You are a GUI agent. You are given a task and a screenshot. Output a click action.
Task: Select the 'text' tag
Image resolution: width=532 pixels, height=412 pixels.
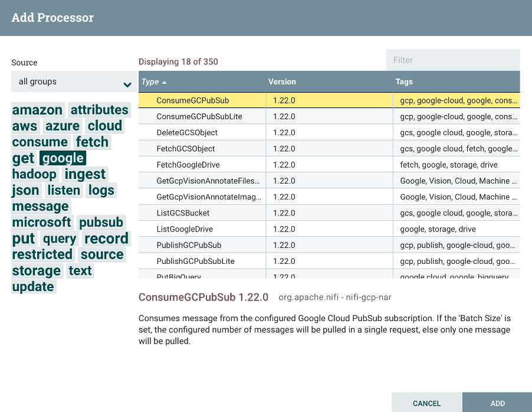(x=80, y=271)
